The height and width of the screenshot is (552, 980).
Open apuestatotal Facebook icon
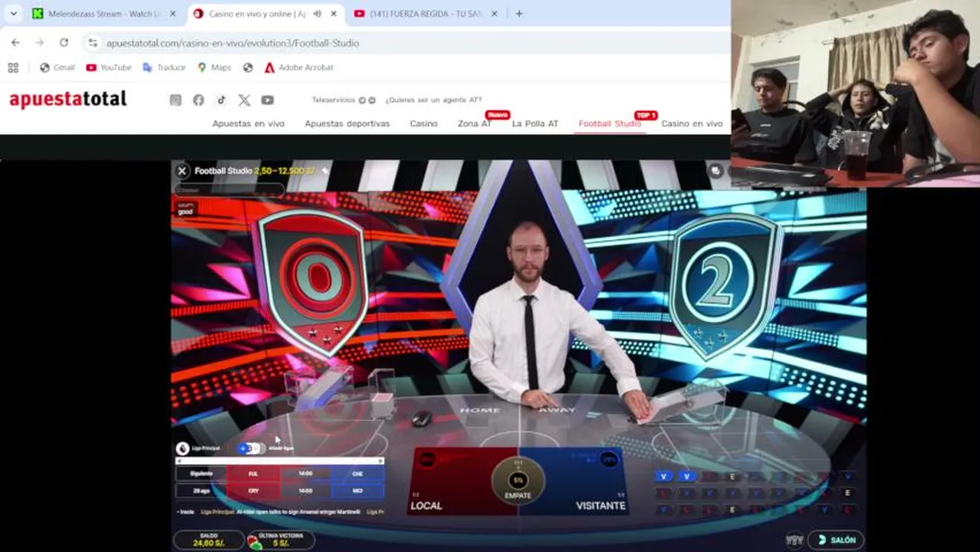point(199,100)
